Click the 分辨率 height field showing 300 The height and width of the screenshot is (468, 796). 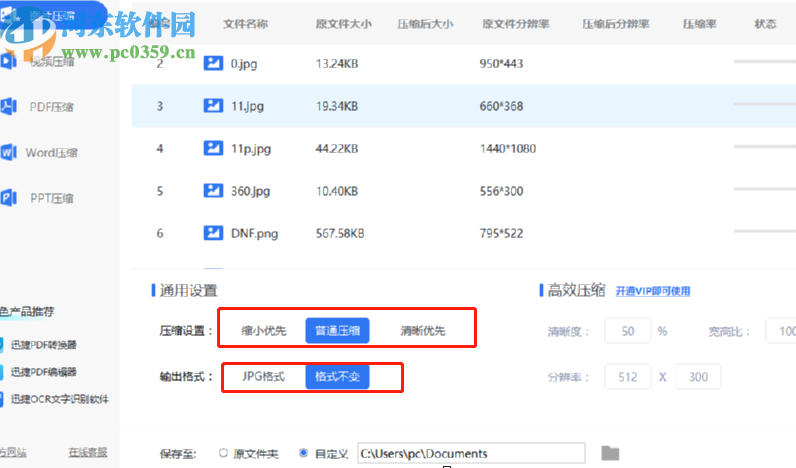698,377
